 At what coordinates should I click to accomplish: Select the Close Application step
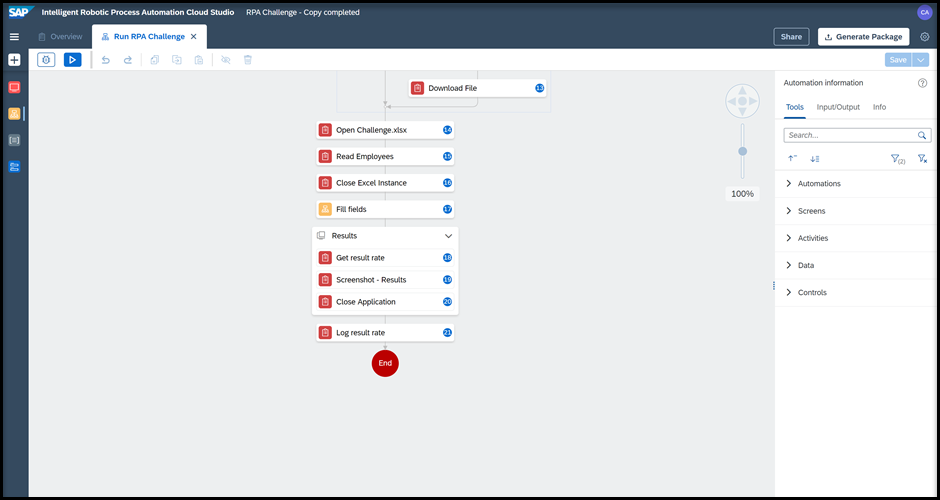pos(385,302)
